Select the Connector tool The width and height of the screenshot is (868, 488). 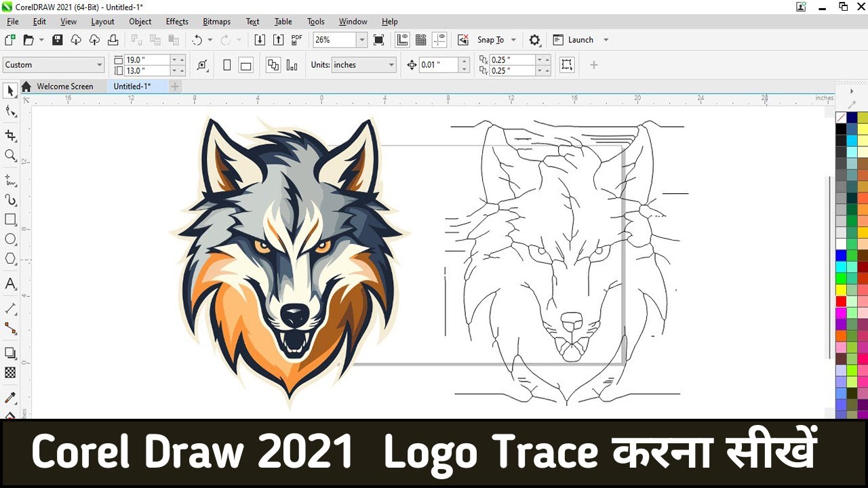point(10,328)
